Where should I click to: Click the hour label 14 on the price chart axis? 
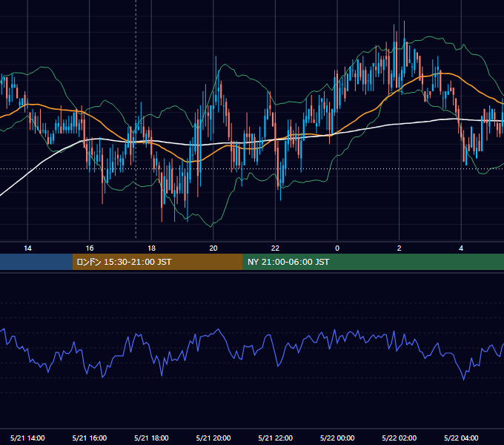pyautogui.click(x=27, y=248)
